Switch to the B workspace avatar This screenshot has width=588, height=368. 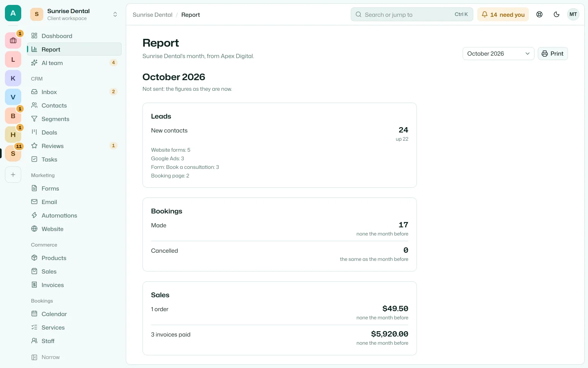(13, 116)
